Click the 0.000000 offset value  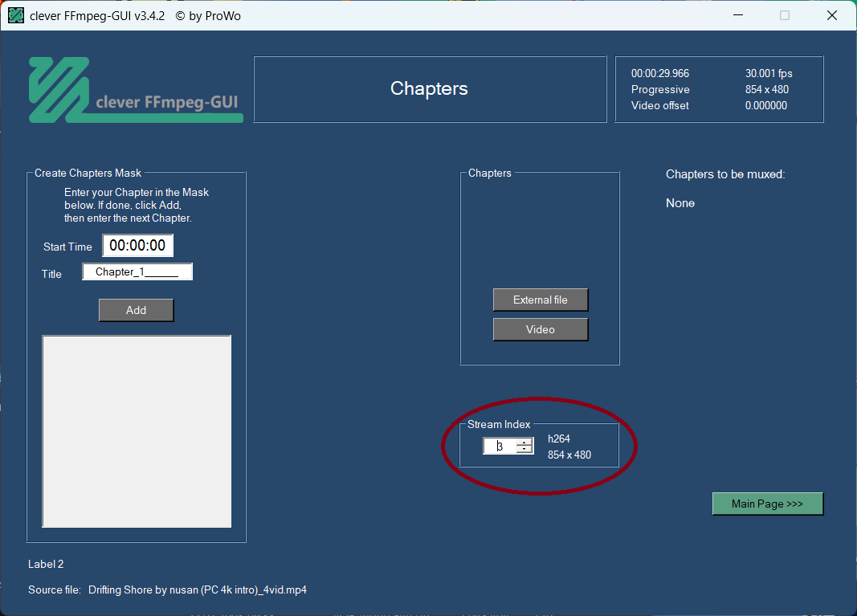tap(766, 105)
